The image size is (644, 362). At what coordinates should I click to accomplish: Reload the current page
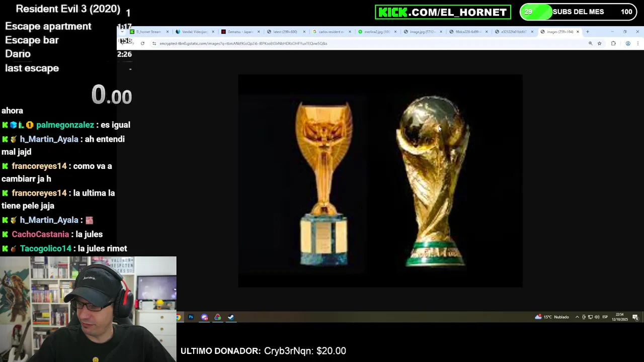(x=142, y=43)
